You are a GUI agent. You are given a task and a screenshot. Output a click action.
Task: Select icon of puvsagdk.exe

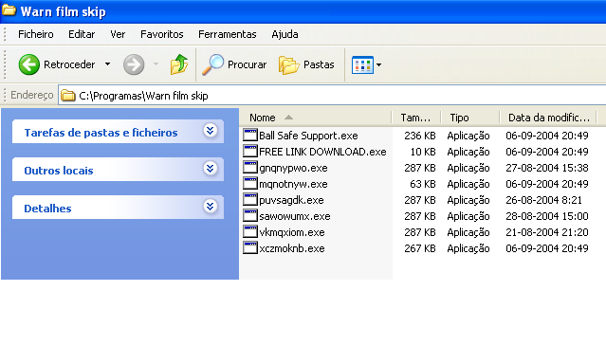point(250,199)
